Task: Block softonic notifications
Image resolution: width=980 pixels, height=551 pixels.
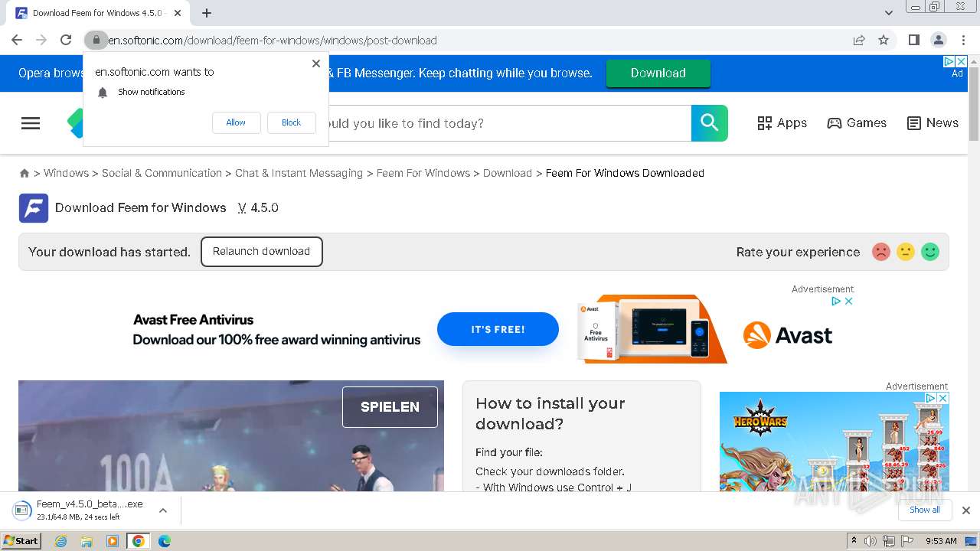Action: (291, 122)
